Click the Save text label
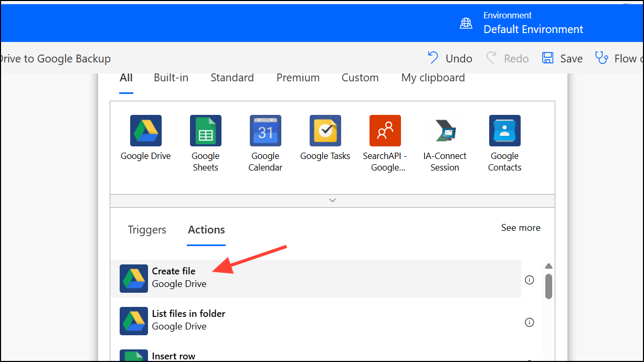This screenshot has height=362, width=644. coord(571,58)
